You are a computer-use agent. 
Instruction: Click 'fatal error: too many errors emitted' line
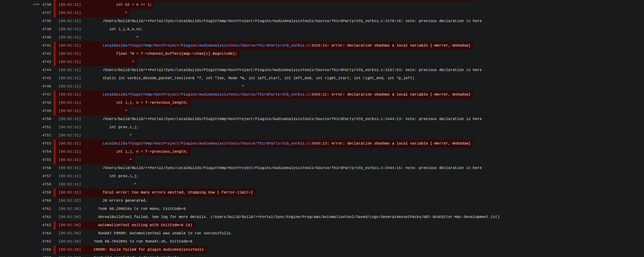(178, 192)
